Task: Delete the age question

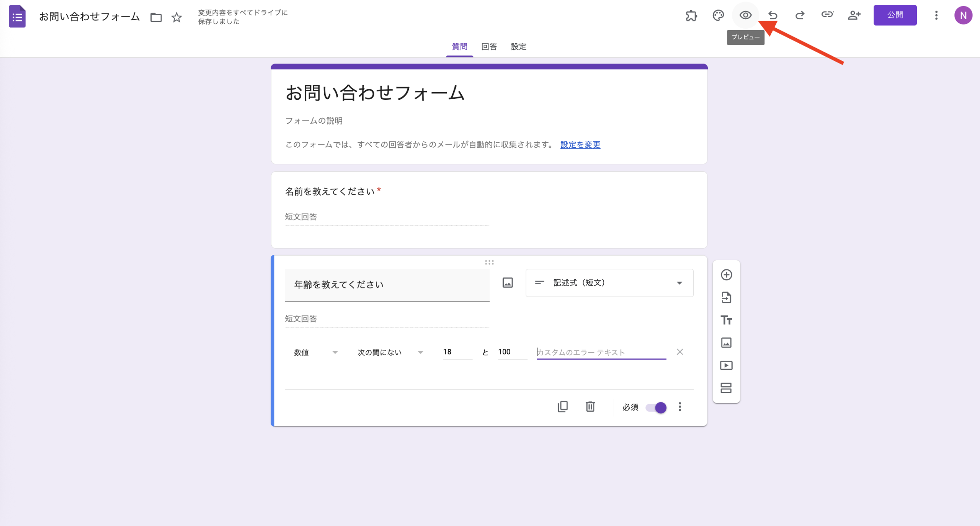Action: pos(590,407)
